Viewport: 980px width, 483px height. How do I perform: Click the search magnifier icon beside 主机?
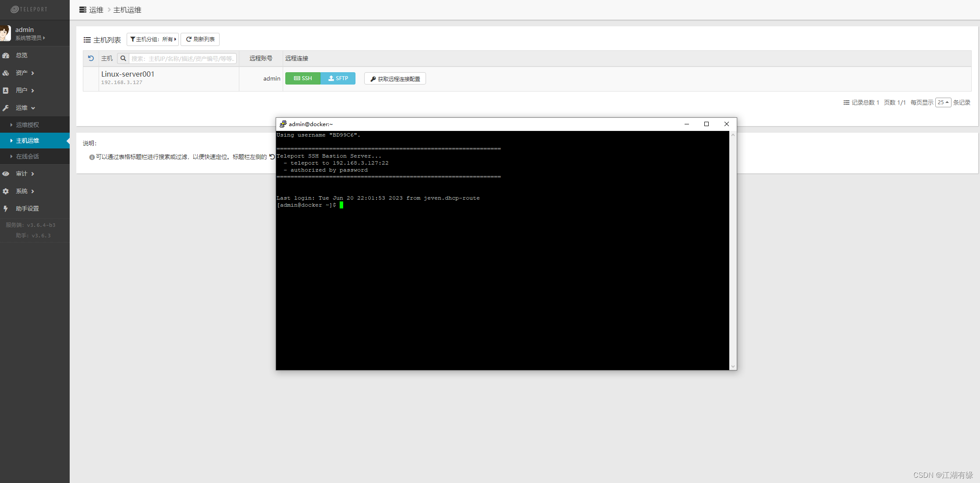[123, 58]
